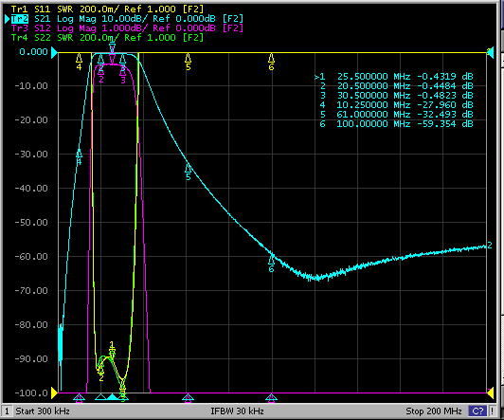Click the Start 300 kHz field
Screen dimensions: 504x420
tap(43, 411)
